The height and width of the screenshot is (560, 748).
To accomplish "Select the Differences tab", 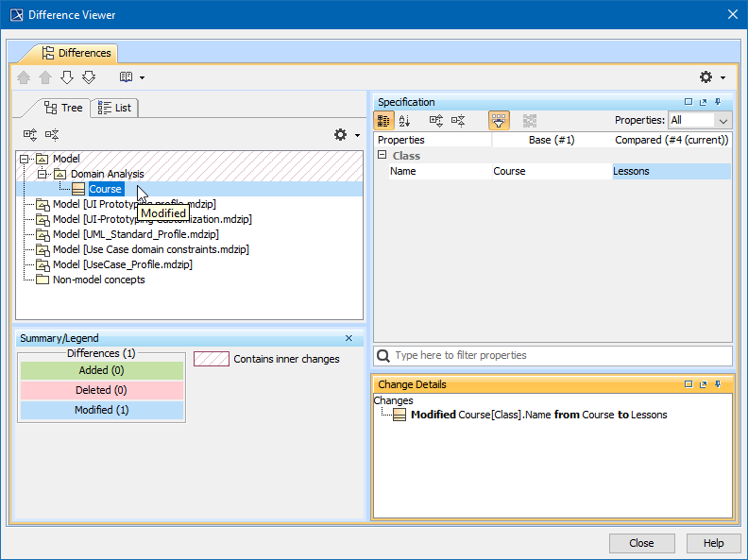I will tap(76, 53).
